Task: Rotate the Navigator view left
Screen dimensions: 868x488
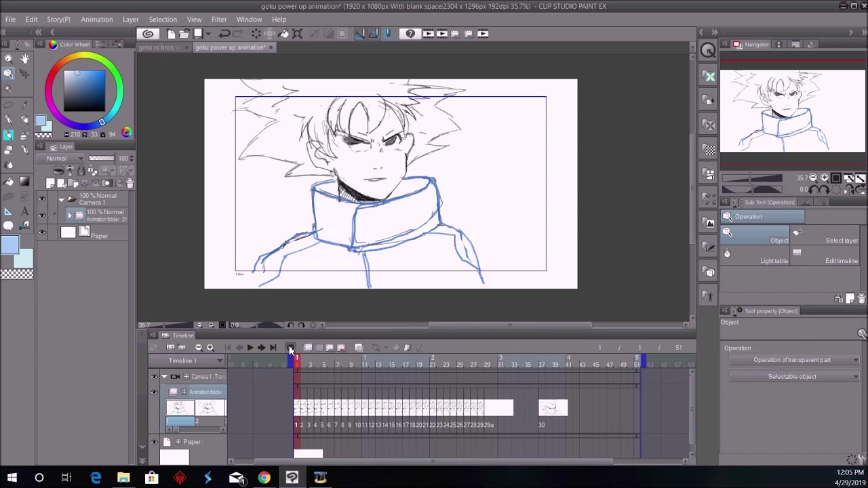Action: (x=815, y=190)
